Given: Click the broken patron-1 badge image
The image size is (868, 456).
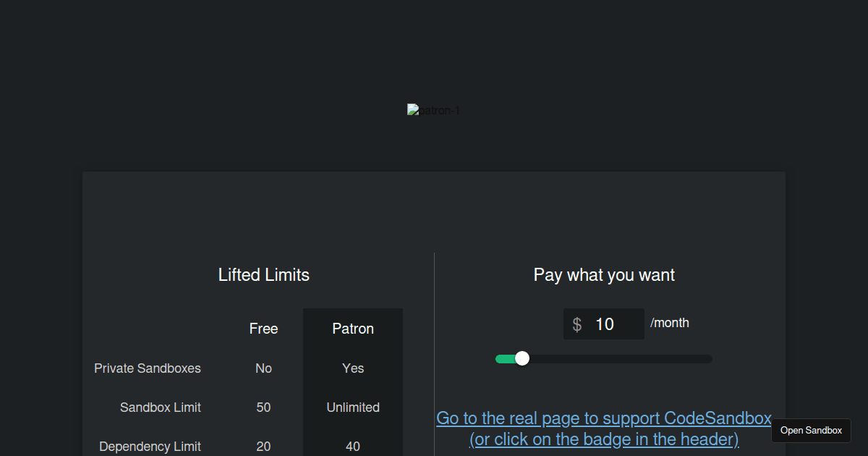Looking at the screenshot, I should [433, 110].
